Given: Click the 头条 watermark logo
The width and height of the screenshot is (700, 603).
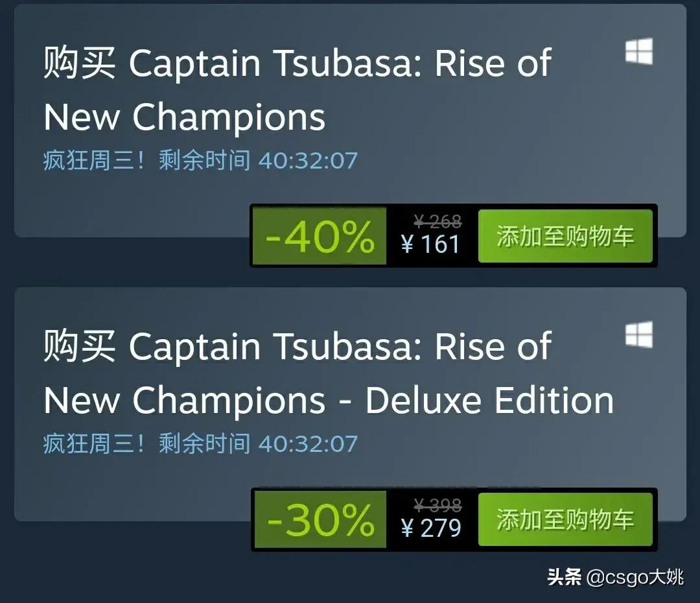Looking at the screenshot, I should 565,576.
